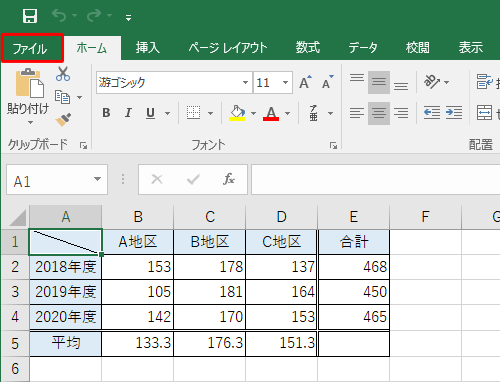
Task: Expand the Underline style arrow
Action: point(167,114)
